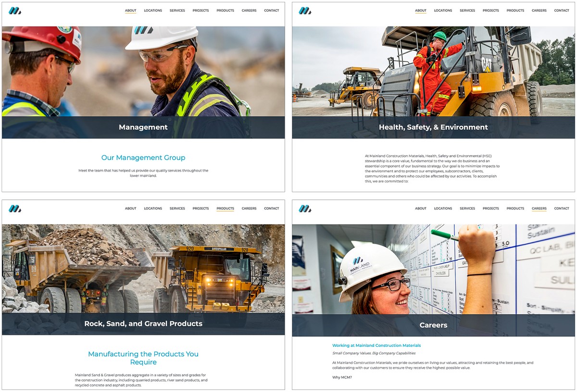This screenshot has width=577, height=392.
Task: Click the logo on the Health, Safety page
Action: tap(305, 11)
